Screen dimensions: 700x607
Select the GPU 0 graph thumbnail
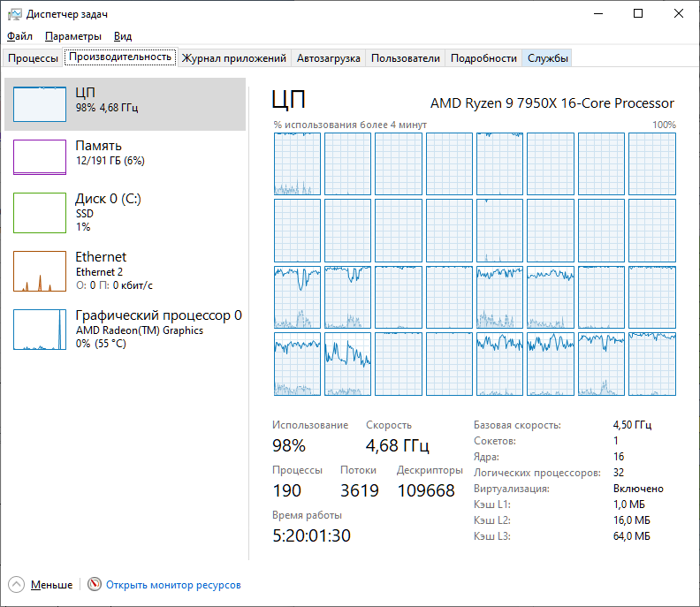tap(40, 330)
